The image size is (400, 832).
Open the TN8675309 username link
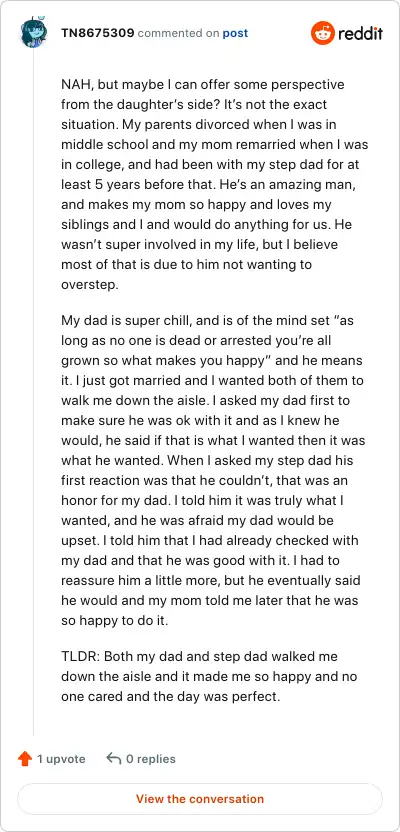click(x=98, y=33)
